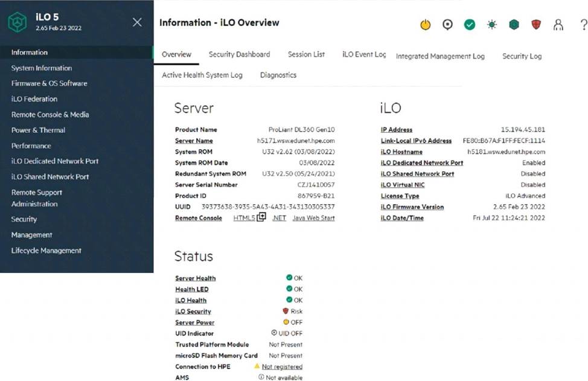Open the Session List tab
The width and height of the screenshot is (588, 381).
[306, 54]
